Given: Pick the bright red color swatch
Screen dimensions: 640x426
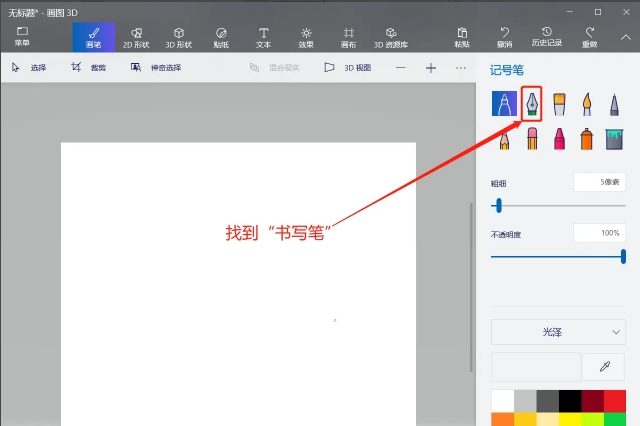Looking at the screenshot, I should point(615,401).
